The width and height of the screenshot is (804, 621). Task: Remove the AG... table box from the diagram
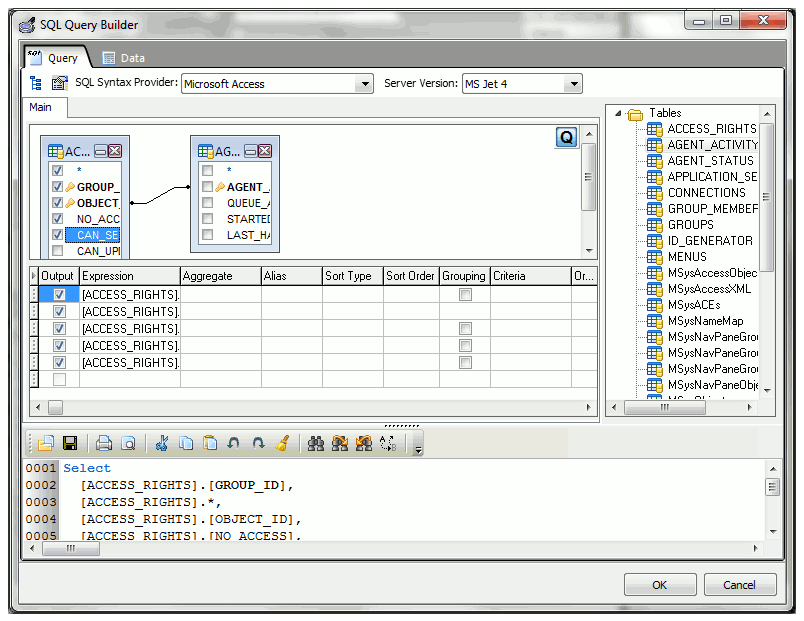265,151
